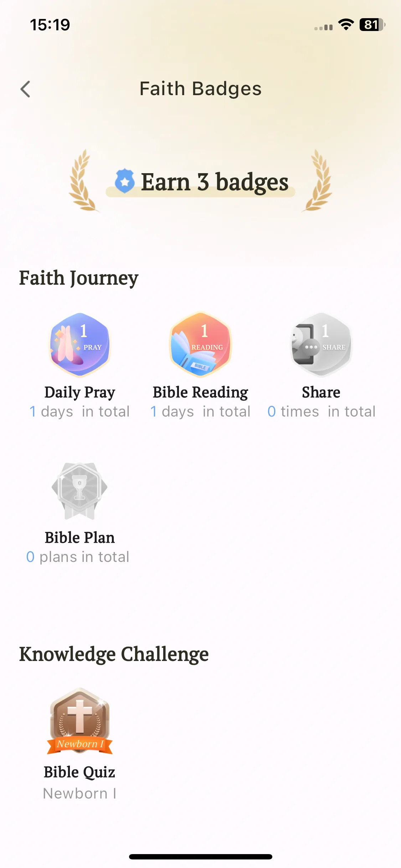
Task: Tap the grey Share badge icon
Action: coord(321,344)
